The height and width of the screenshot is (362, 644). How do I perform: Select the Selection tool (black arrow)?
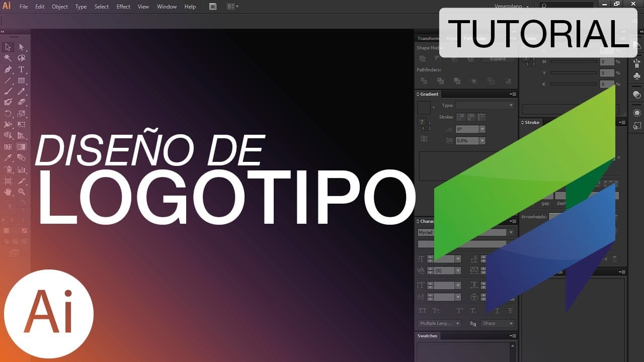coord(8,47)
